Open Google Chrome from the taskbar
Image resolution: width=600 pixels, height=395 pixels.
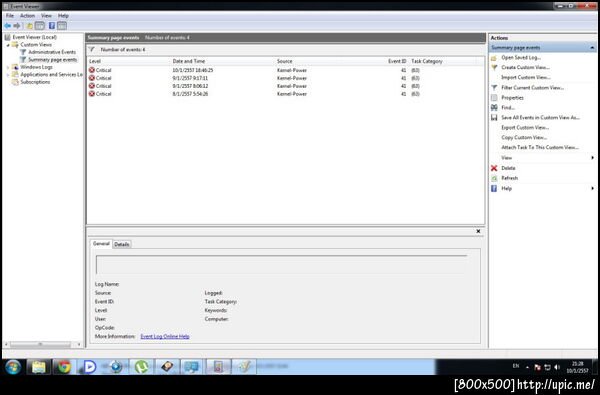(64, 367)
